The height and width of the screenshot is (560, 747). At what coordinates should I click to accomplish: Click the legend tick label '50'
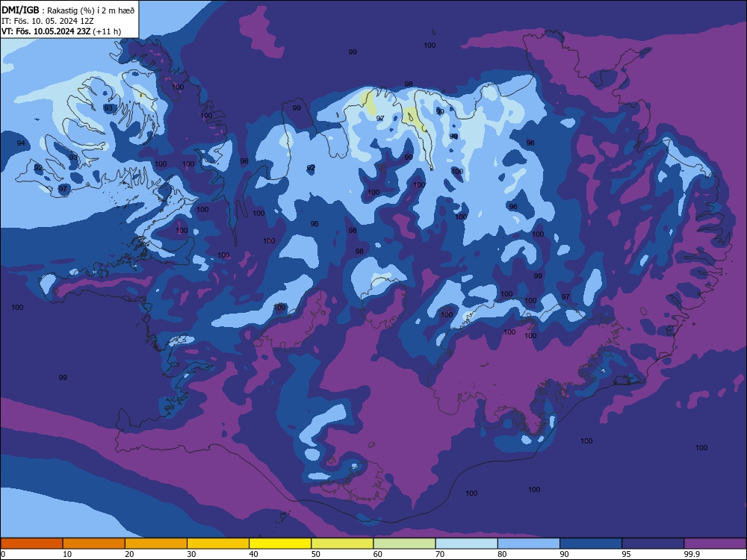pyautogui.click(x=316, y=554)
